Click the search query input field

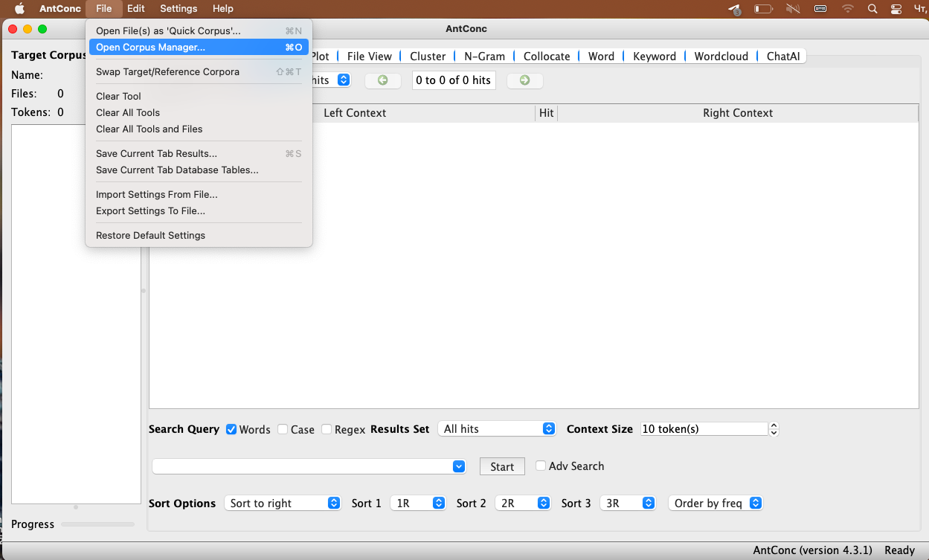[x=302, y=466]
